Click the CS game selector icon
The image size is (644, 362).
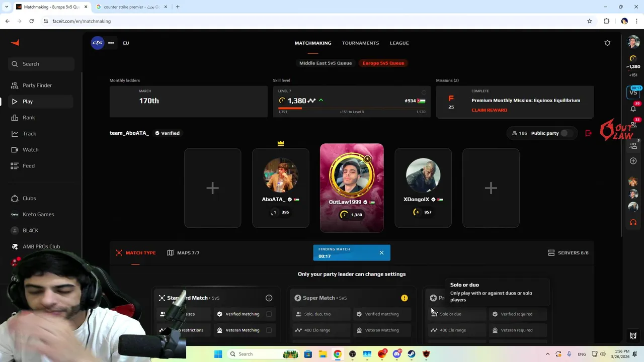pyautogui.click(x=97, y=43)
